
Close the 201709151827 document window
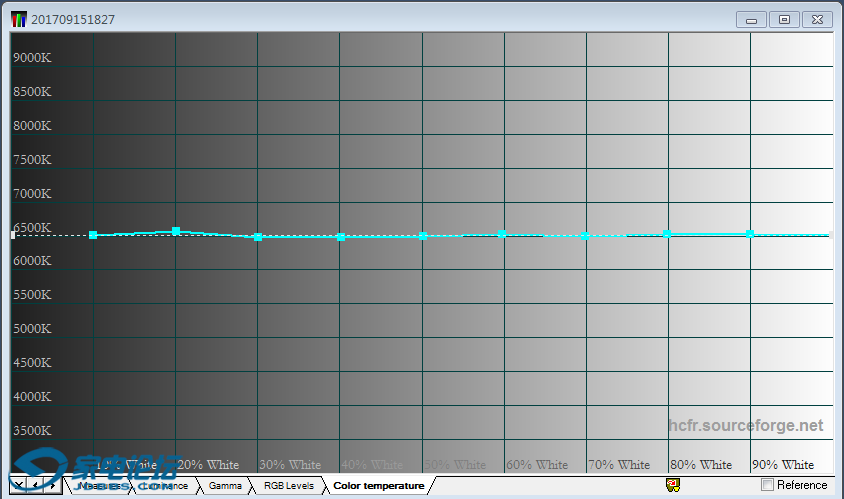point(817,19)
